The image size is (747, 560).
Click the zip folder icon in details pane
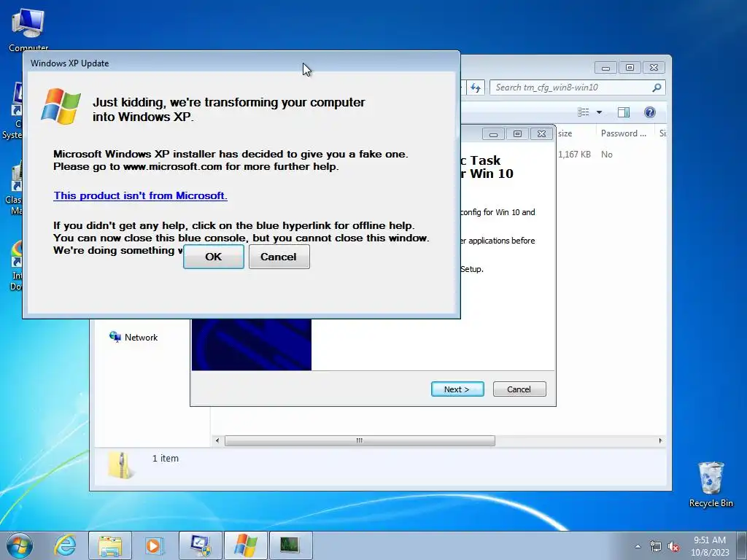point(121,464)
